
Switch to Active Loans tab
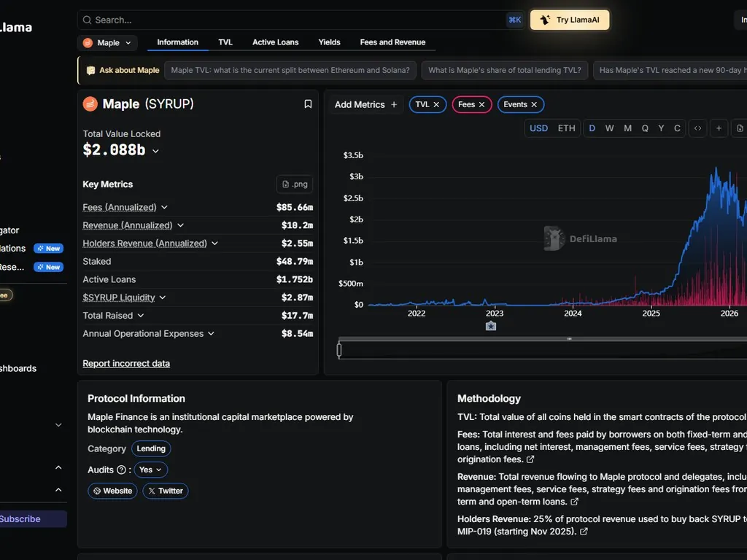pyautogui.click(x=275, y=42)
